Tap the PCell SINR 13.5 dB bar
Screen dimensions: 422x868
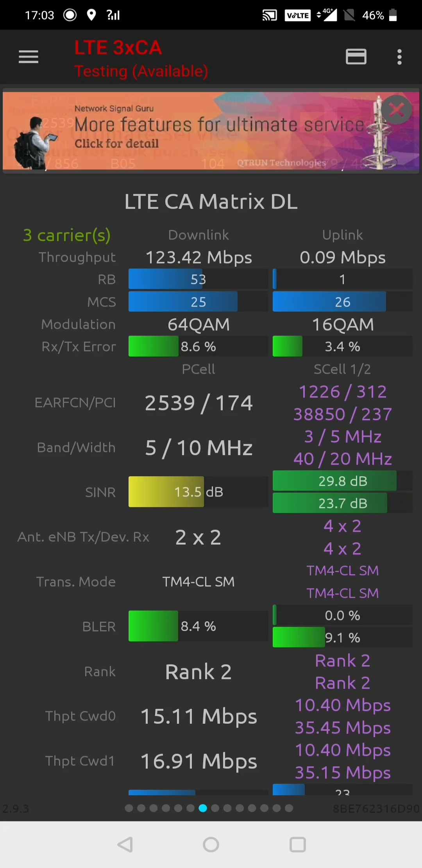(198, 492)
